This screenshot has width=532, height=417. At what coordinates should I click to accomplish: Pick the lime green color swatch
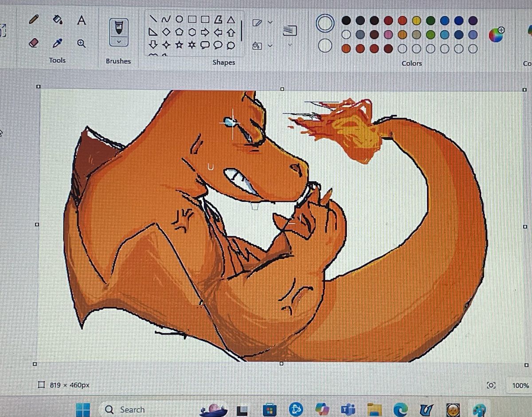click(x=430, y=34)
